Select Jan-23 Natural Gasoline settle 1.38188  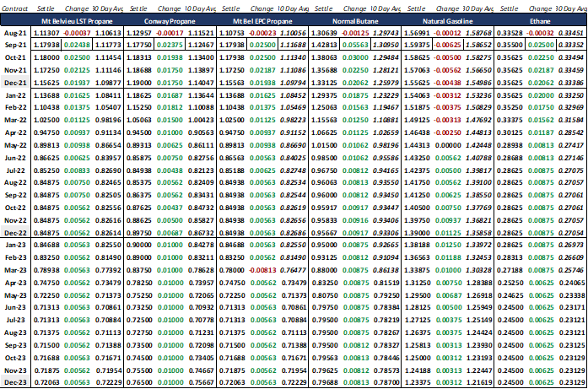(418, 245)
